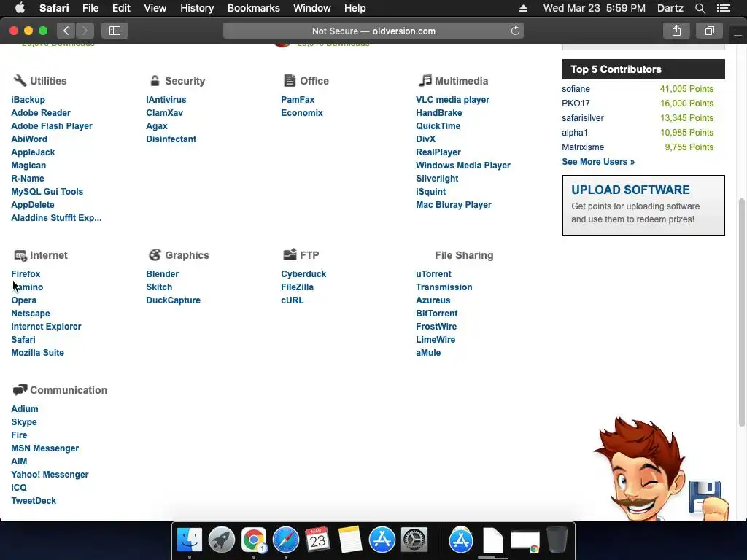The width and height of the screenshot is (747, 560).
Task: Click the Internet category icon
Action: (20, 255)
